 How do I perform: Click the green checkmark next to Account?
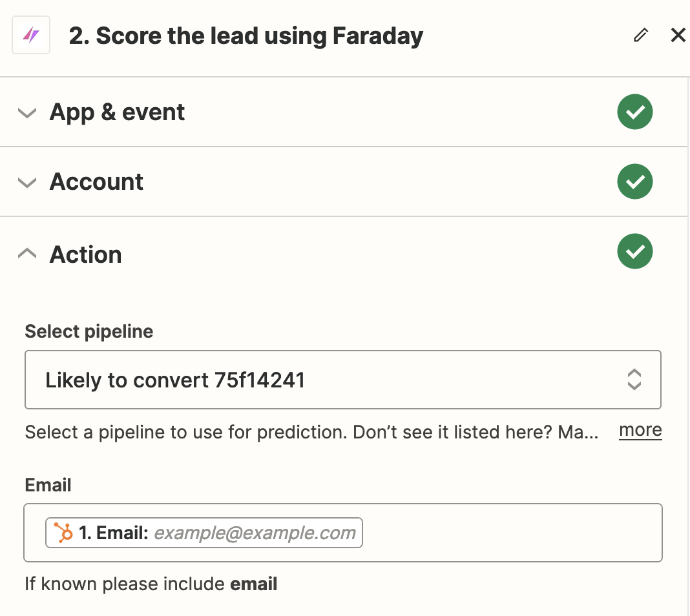(634, 181)
